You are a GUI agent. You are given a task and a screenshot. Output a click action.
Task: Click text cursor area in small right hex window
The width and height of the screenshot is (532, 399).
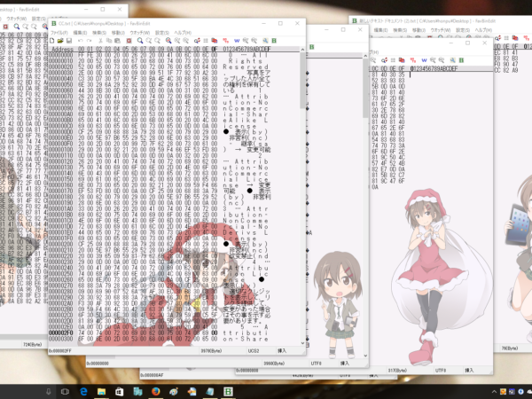[x=411, y=74]
